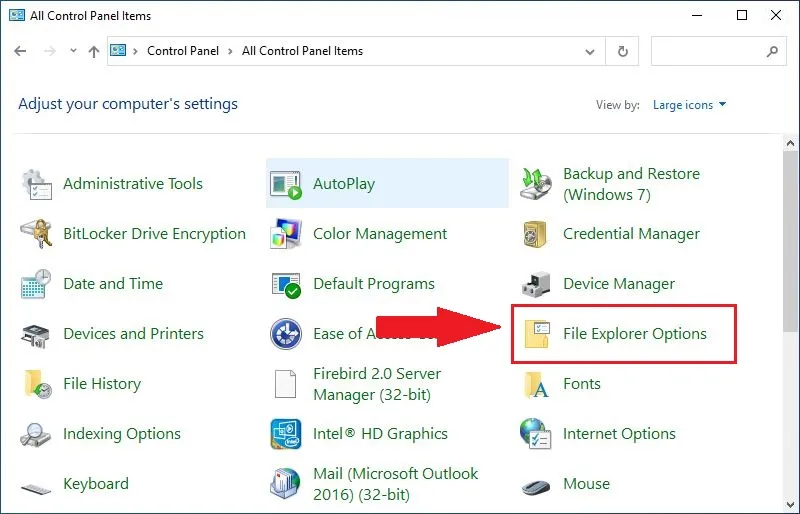Open Intel HD Graphics link
This screenshot has width=800, height=514.
[x=380, y=434]
